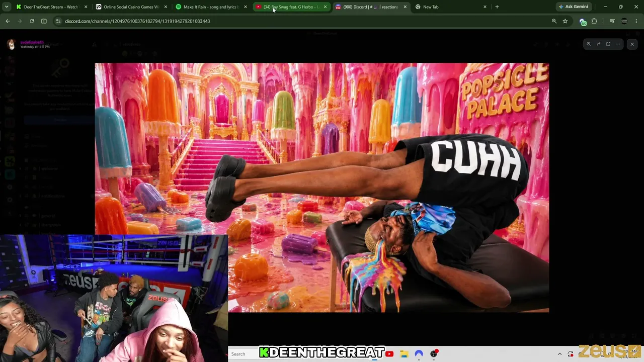644x362 pixels.
Task: Open the green extension icon in toolbar
Action: (x=583, y=22)
